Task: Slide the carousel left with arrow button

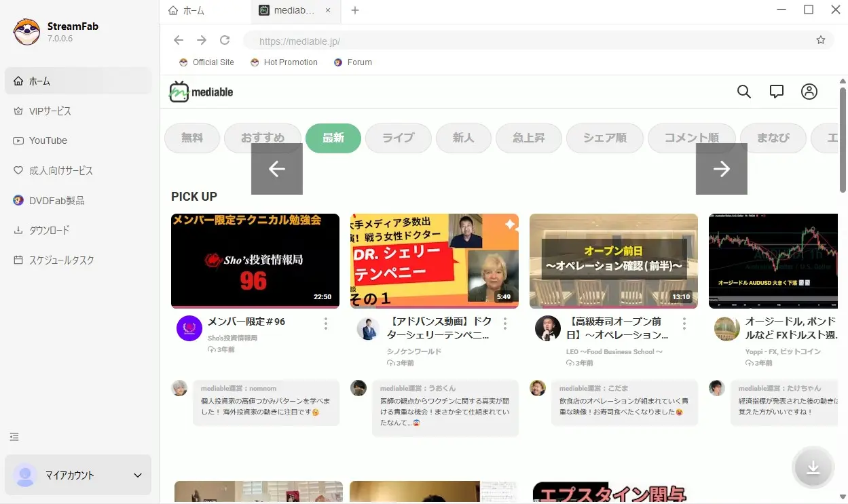Action: point(277,169)
